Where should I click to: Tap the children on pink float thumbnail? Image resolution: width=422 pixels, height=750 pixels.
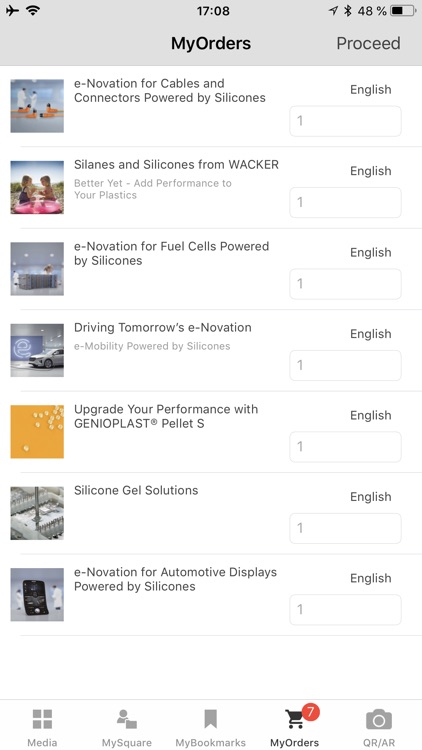point(37,187)
